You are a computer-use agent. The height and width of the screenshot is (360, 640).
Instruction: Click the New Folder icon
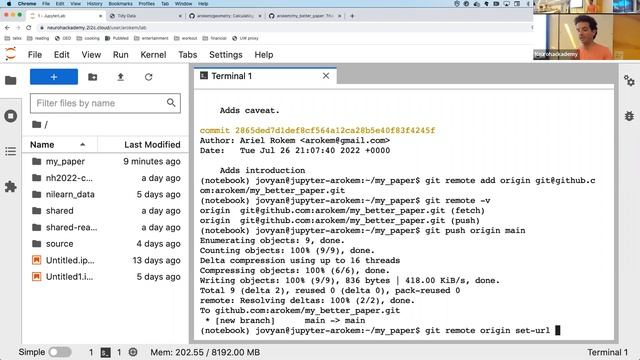[93, 77]
